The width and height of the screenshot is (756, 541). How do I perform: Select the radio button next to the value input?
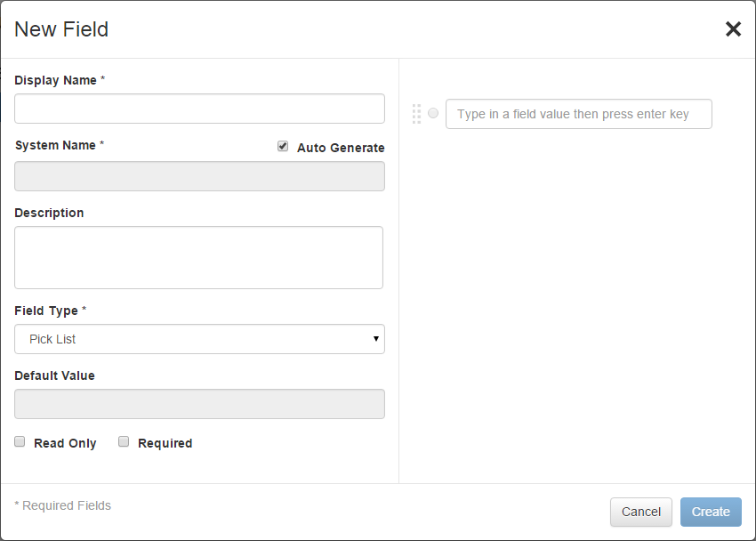click(x=433, y=111)
